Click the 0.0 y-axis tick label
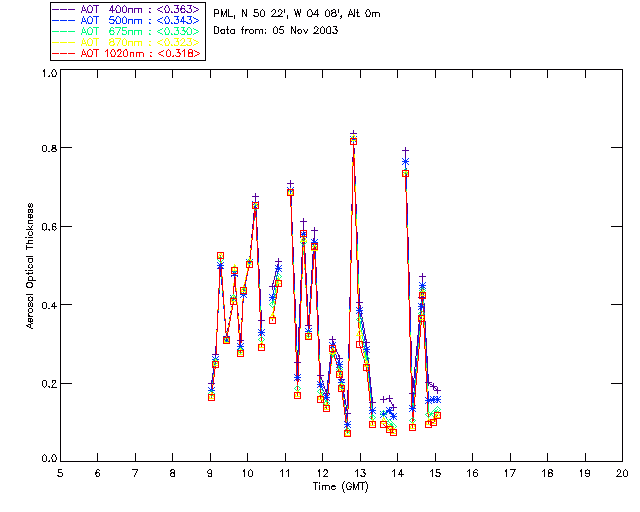640x512 pixels. pyautogui.click(x=49, y=459)
